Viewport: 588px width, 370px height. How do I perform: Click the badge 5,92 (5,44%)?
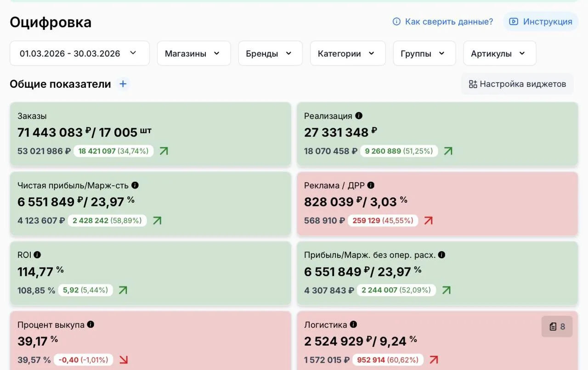(x=85, y=290)
